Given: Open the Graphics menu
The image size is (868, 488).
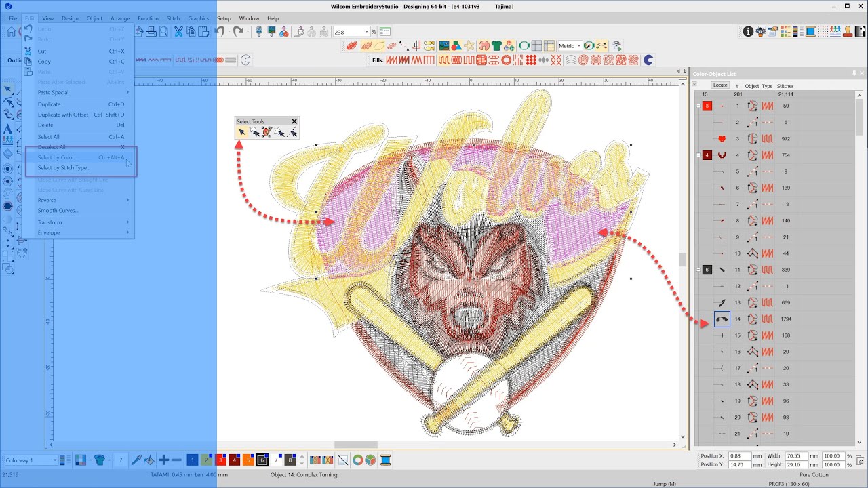Looking at the screenshot, I should pos(199,18).
